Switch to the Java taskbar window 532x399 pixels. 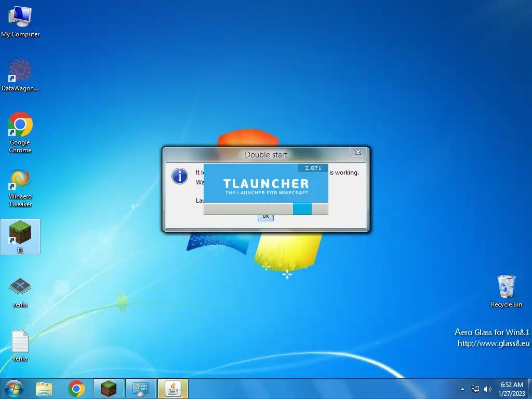[x=172, y=389]
